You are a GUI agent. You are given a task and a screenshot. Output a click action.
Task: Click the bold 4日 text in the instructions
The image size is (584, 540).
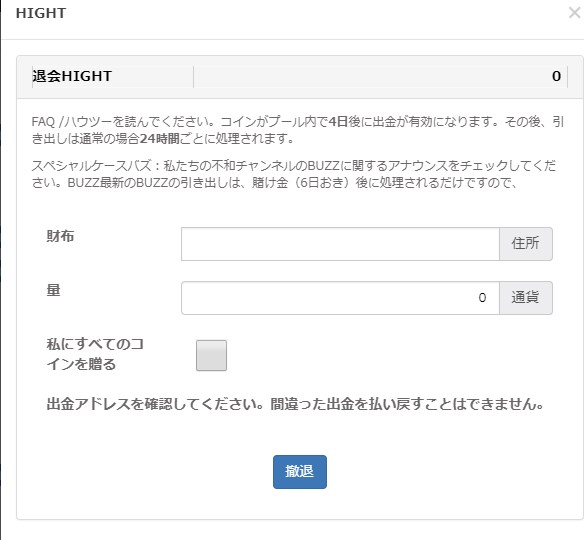pyautogui.click(x=338, y=122)
